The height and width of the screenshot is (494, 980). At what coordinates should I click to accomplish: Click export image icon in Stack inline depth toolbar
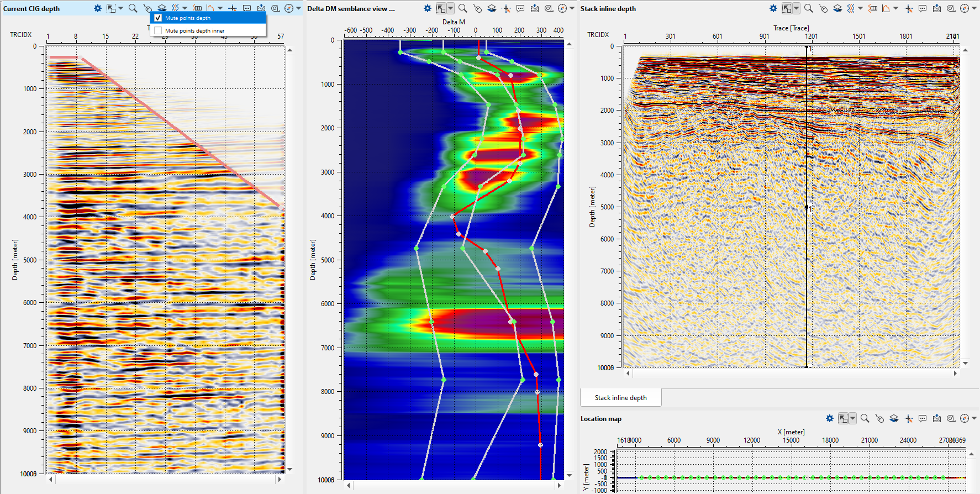click(937, 8)
